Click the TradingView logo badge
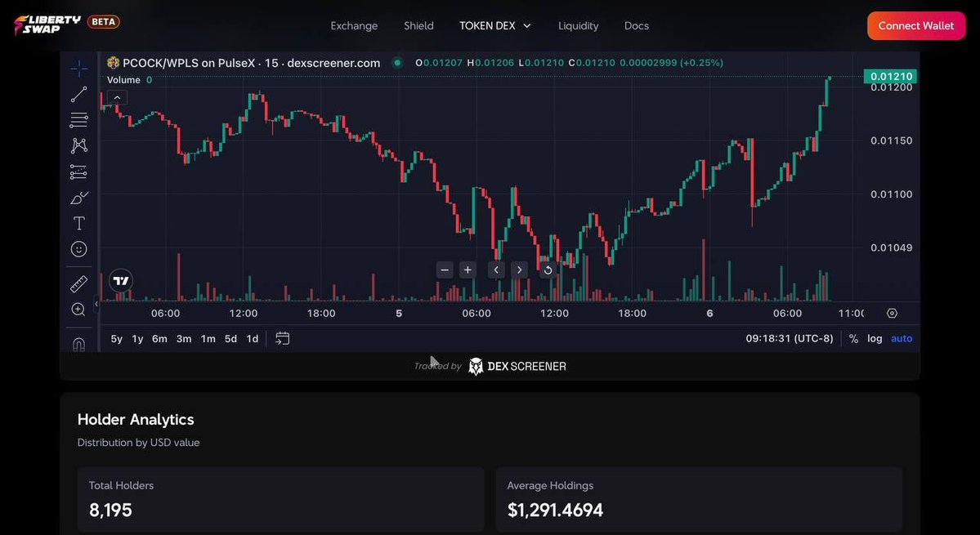 (121, 281)
